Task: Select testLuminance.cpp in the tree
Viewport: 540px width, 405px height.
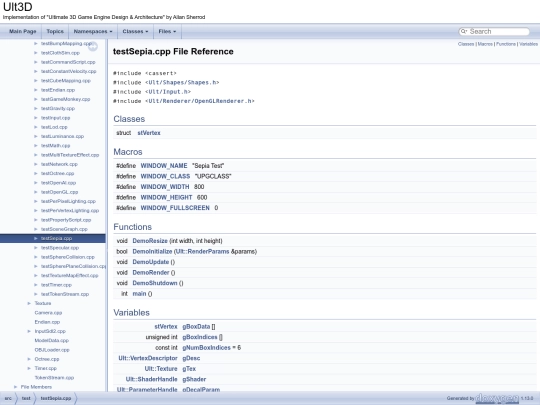Action: [62, 137]
